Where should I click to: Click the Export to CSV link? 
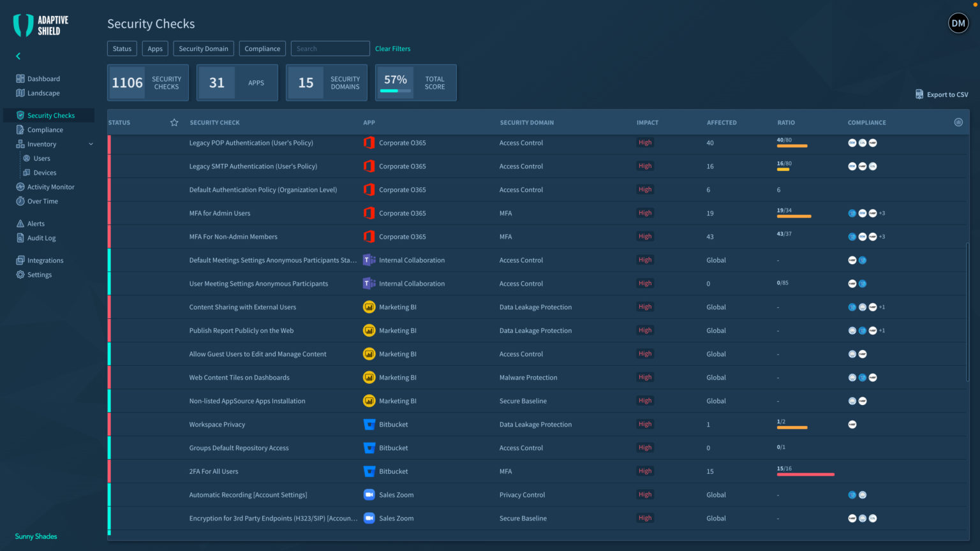(x=947, y=94)
